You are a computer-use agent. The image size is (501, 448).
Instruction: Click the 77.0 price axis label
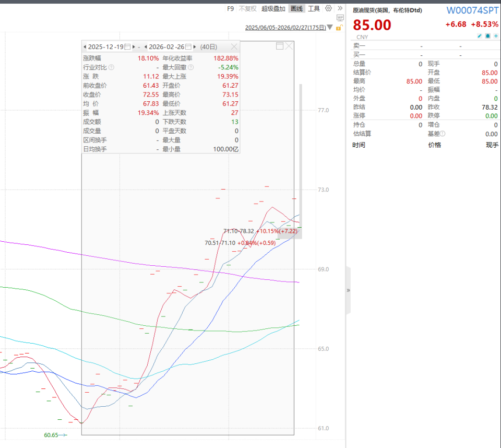coord(324,110)
